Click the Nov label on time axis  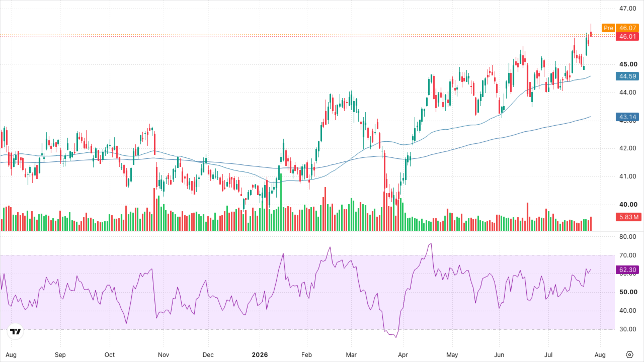click(x=163, y=355)
